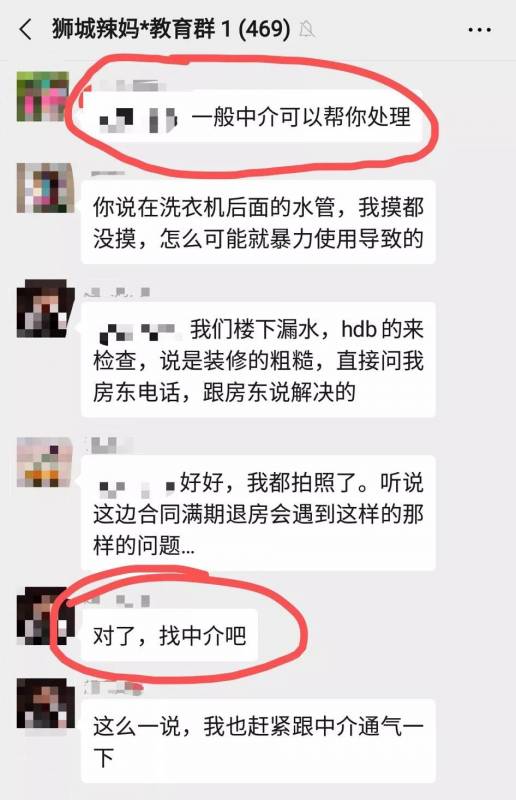Select message 好好，我都拍照了
This screenshot has width=516, height=800.
coord(258,513)
